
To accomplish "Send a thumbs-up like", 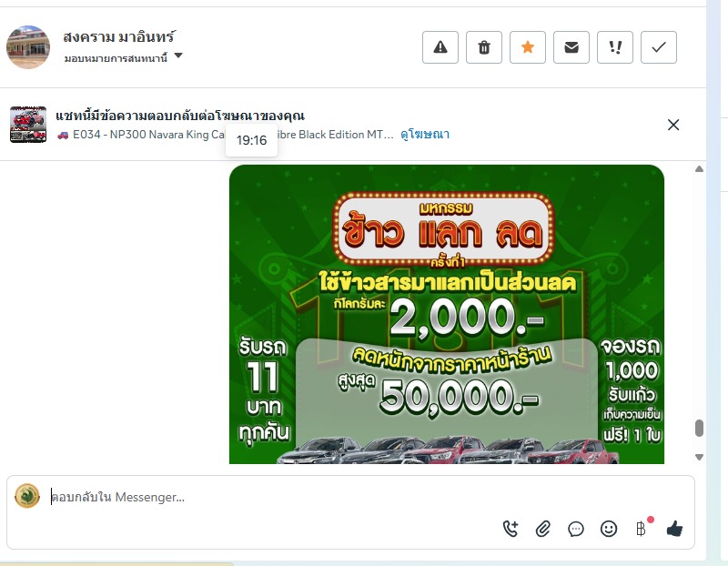I will (x=674, y=529).
